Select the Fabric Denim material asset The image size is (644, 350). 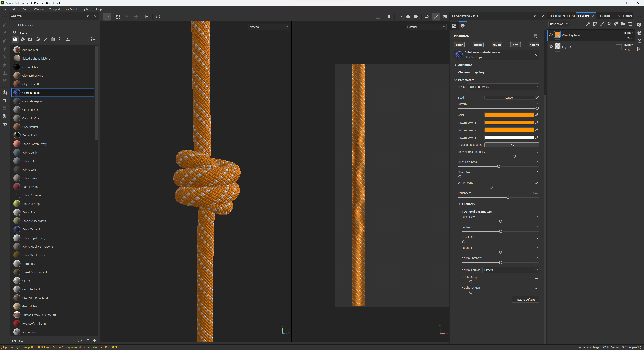pos(30,152)
